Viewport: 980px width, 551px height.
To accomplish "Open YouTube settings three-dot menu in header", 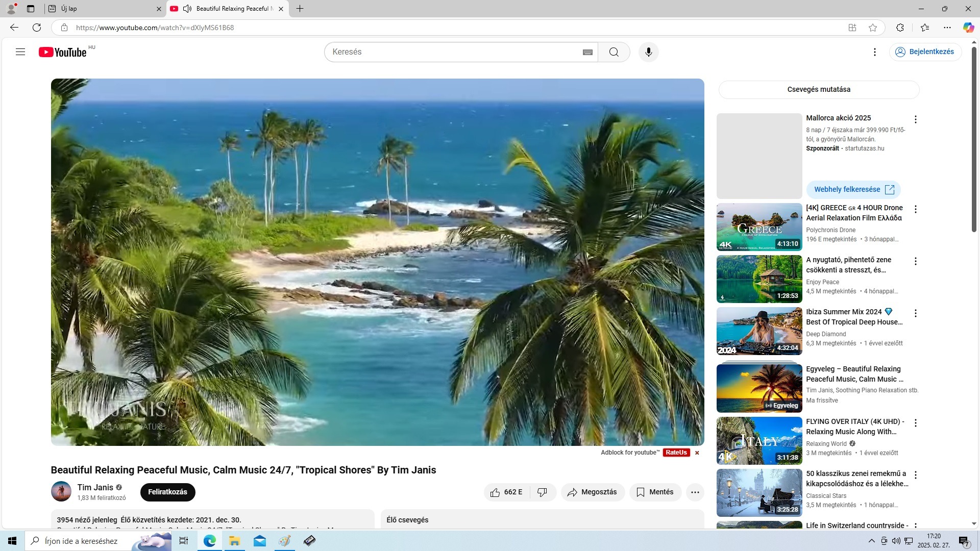I will click(x=874, y=52).
